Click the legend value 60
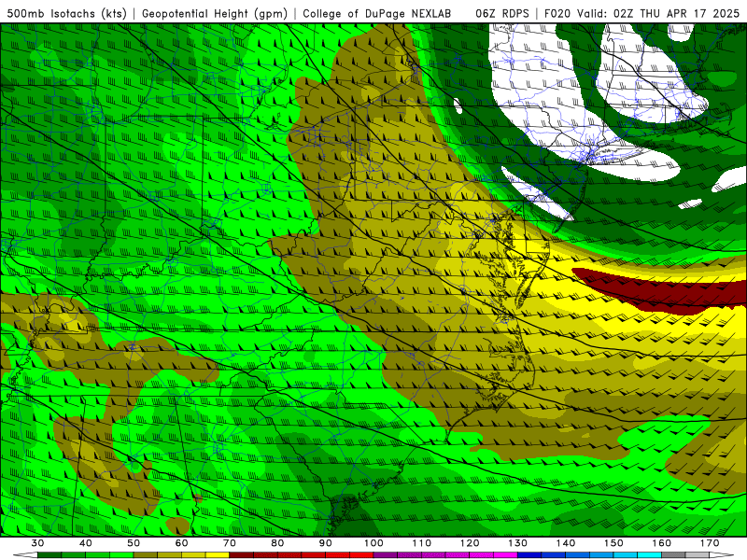Screen dimensions: 747x560 click(x=181, y=543)
